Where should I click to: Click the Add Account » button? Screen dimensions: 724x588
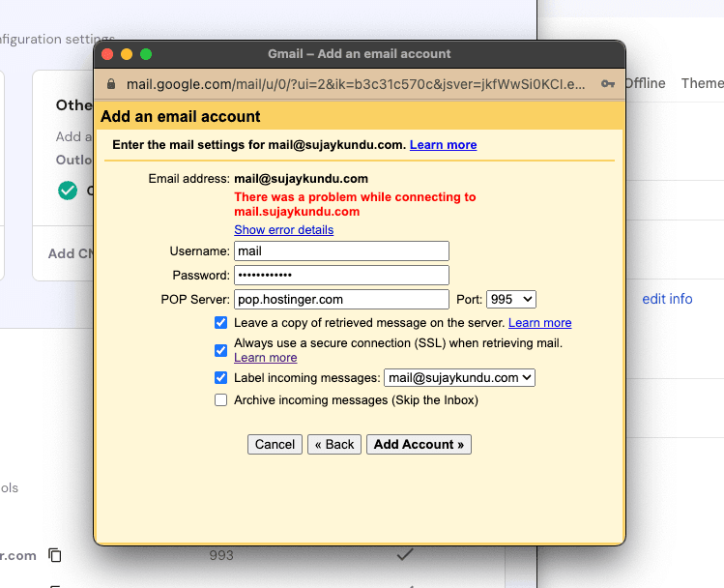419,444
